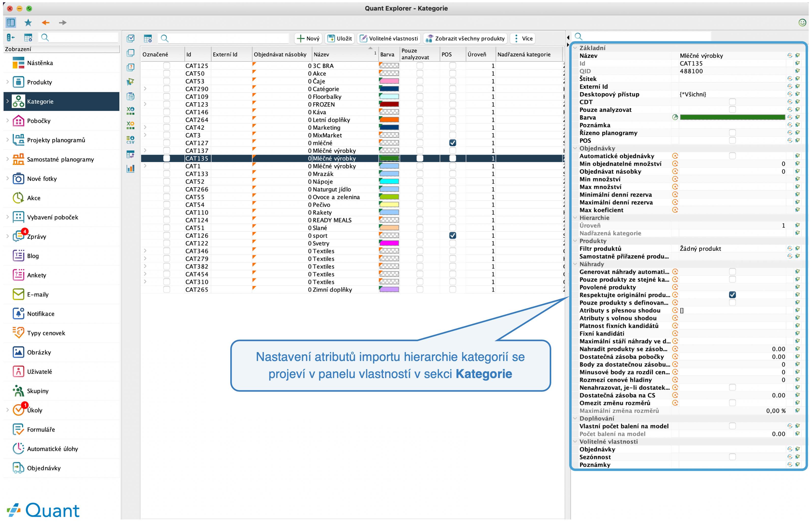Open Ankety in the sidebar

point(61,275)
